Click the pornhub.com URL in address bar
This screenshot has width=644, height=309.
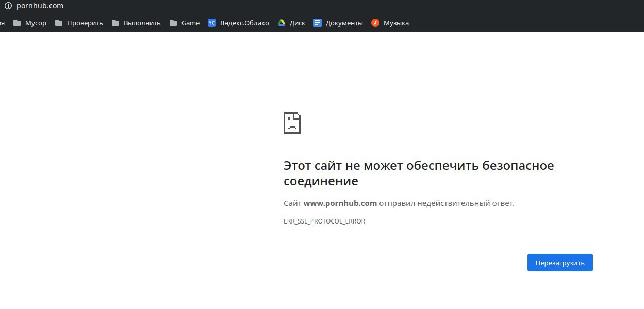point(40,6)
